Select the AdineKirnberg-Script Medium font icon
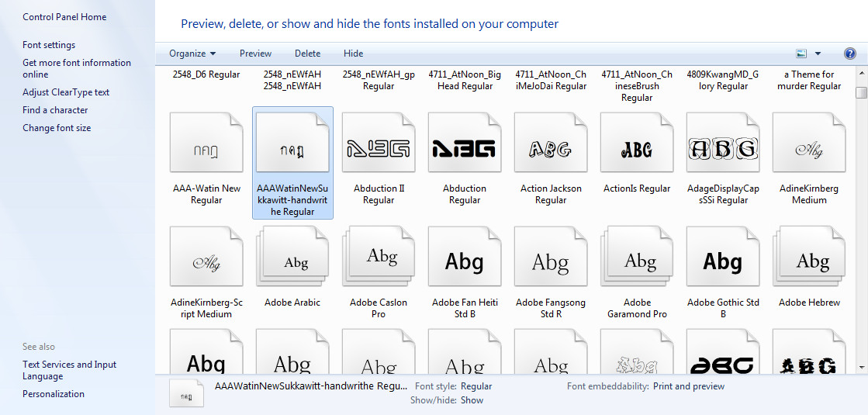The width and height of the screenshot is (868, 415). tap(206, 256)
